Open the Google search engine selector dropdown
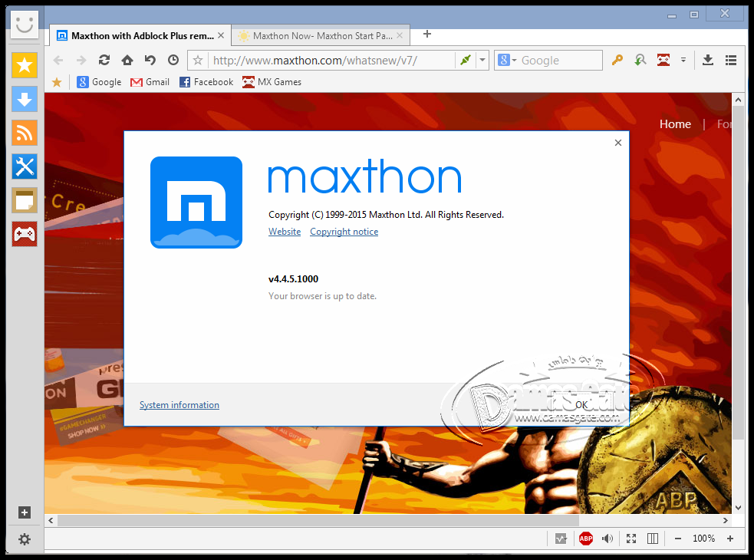The image size is (754, 560). coord(507,60)
